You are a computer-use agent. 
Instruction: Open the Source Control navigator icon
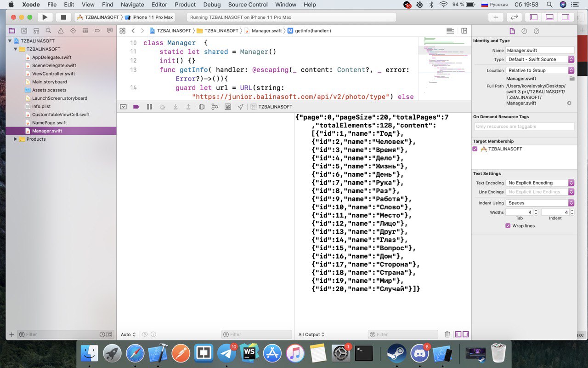point(24,31)
